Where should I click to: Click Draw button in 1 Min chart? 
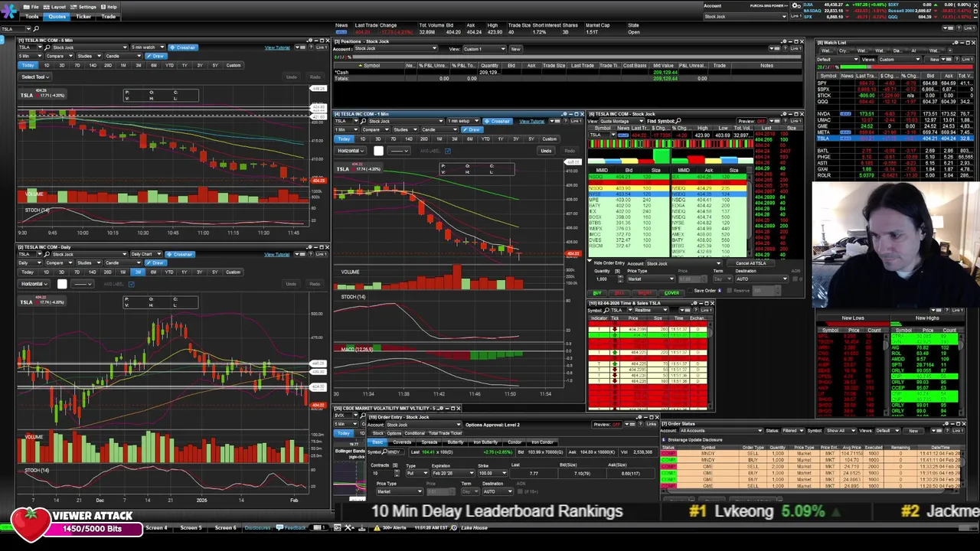tap(472, 129)
